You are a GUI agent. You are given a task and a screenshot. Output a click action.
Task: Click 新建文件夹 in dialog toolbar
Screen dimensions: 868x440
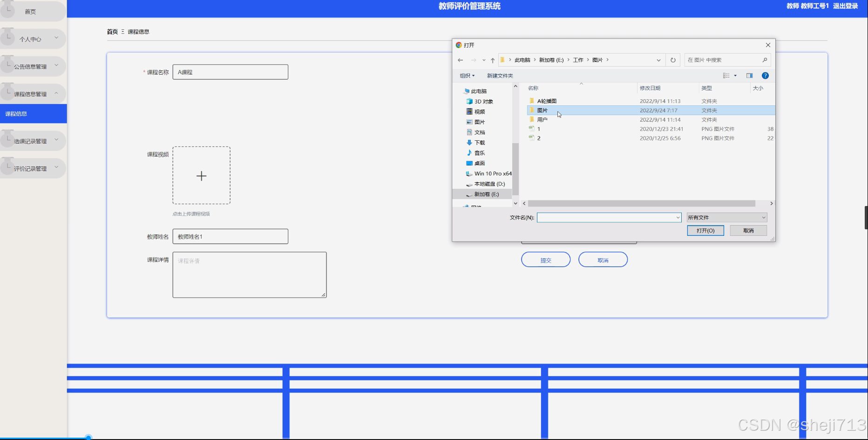(500, 76)
